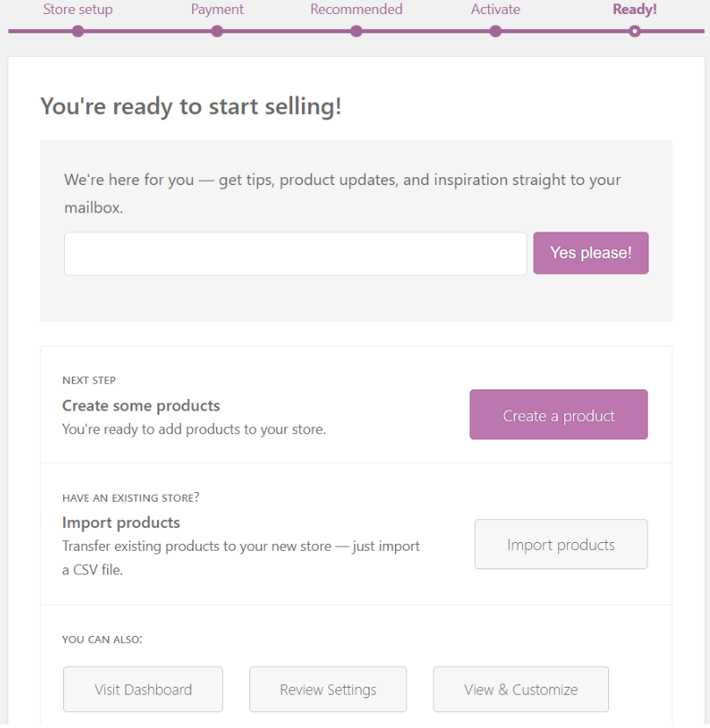
Task: Click the You're ready to start selling heading
Action: tap(191, 106)
